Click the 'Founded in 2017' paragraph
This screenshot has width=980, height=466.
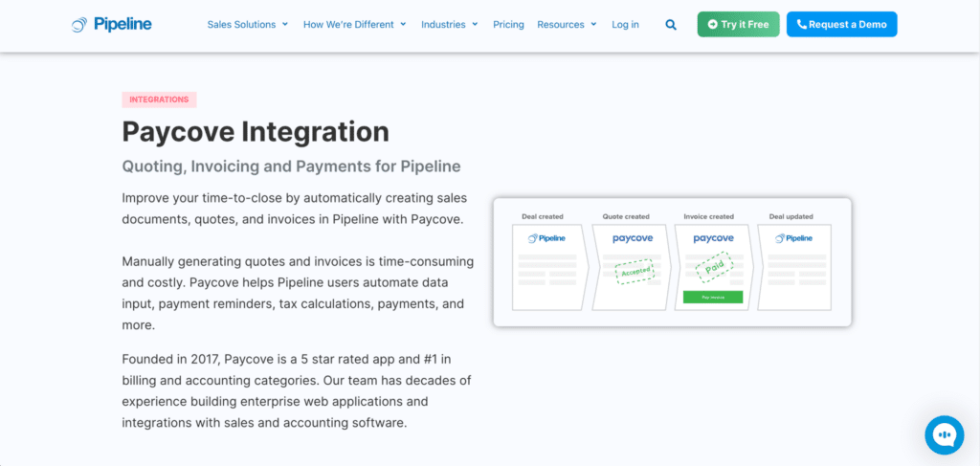point(297,391)
